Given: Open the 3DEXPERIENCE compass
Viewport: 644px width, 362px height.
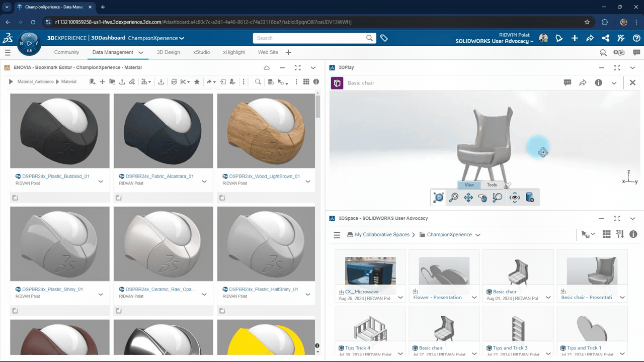Looking at the screenshot, I should [29, 44].
